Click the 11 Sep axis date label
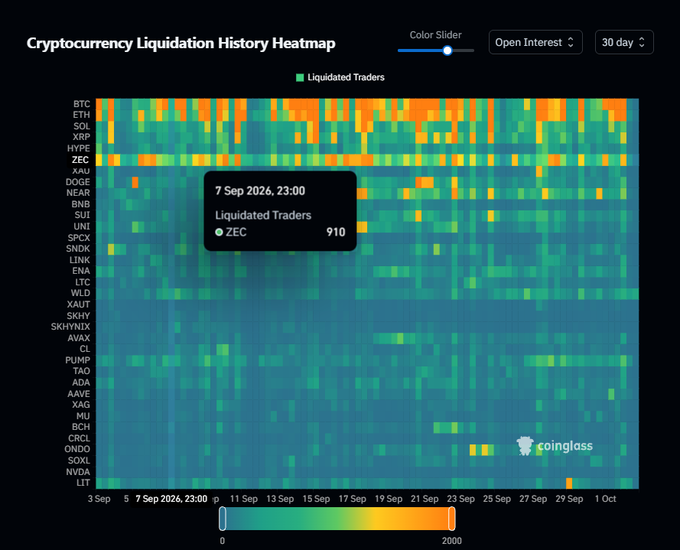 click(244, 499)
